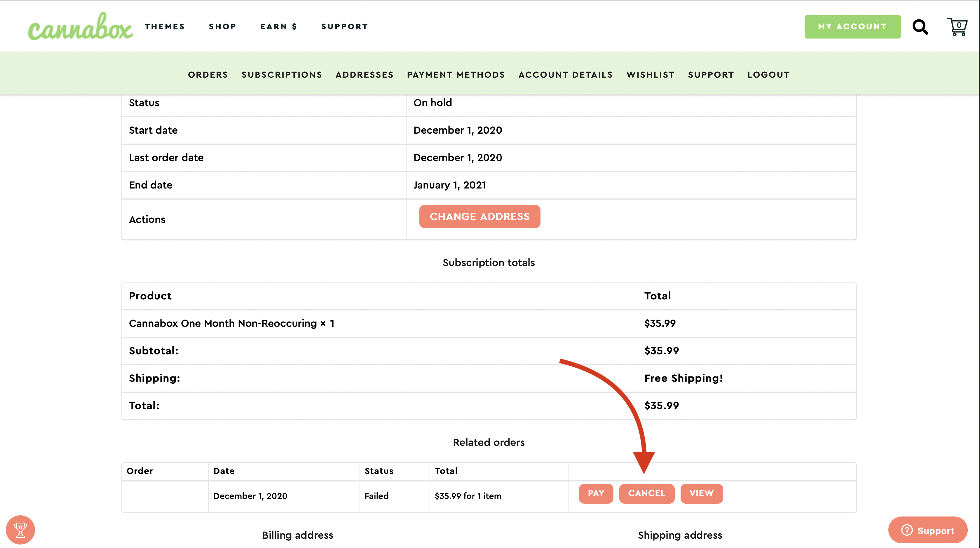
Task: Open the Shop menu
Action: pyautogui.click(x=223, y=27)
